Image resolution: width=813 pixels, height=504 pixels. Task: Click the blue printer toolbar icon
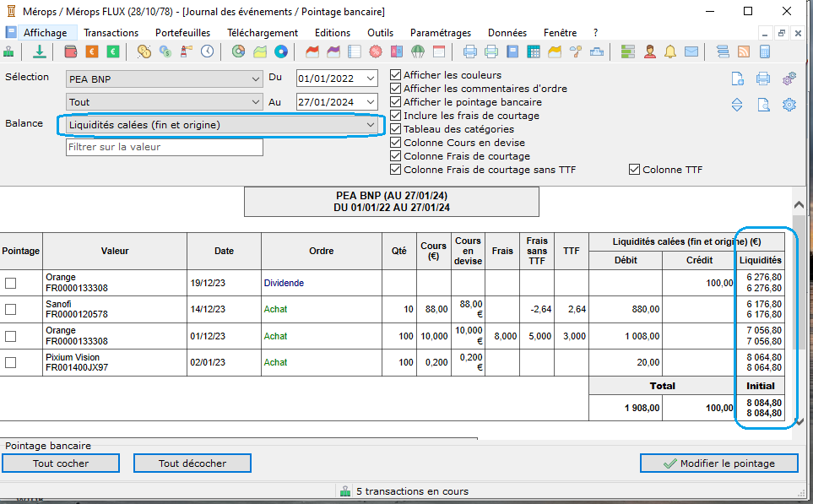pyautogui.click(x=469, y=51)
